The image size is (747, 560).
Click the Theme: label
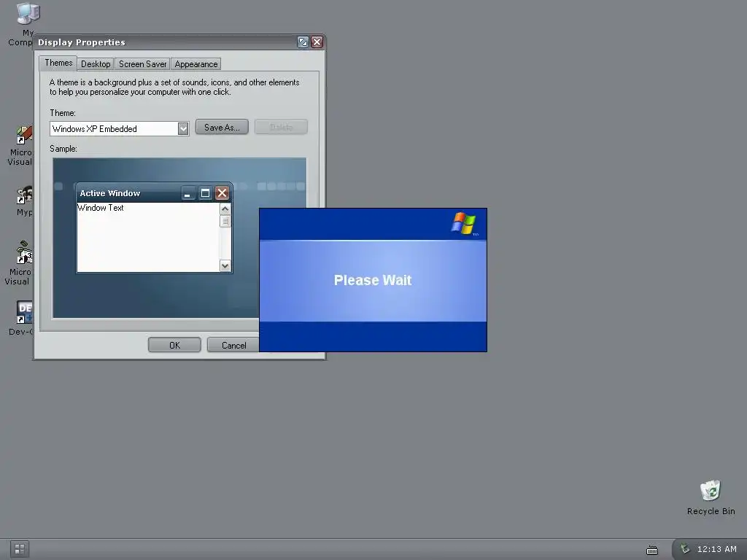coord(63,113)
